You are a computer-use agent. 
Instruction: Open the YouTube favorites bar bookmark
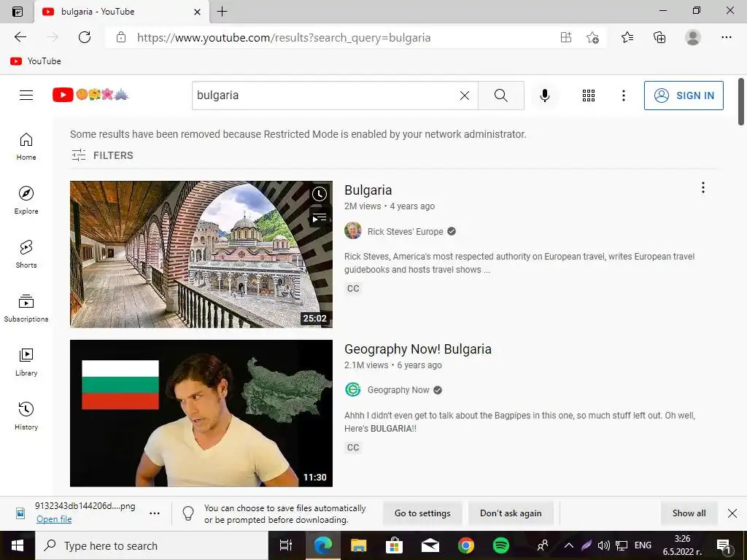click(x=36, y=61)
